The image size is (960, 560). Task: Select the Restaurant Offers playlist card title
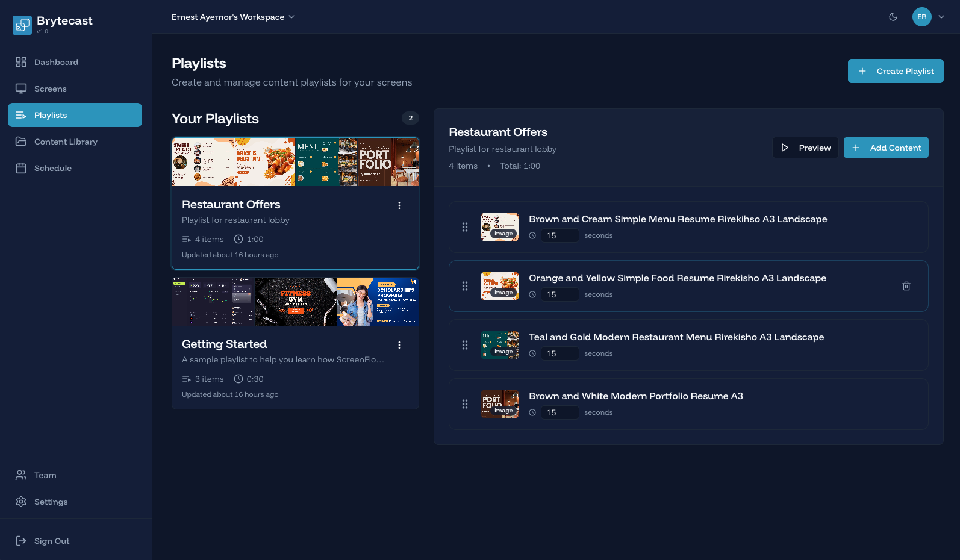click(x=231, y=204)
